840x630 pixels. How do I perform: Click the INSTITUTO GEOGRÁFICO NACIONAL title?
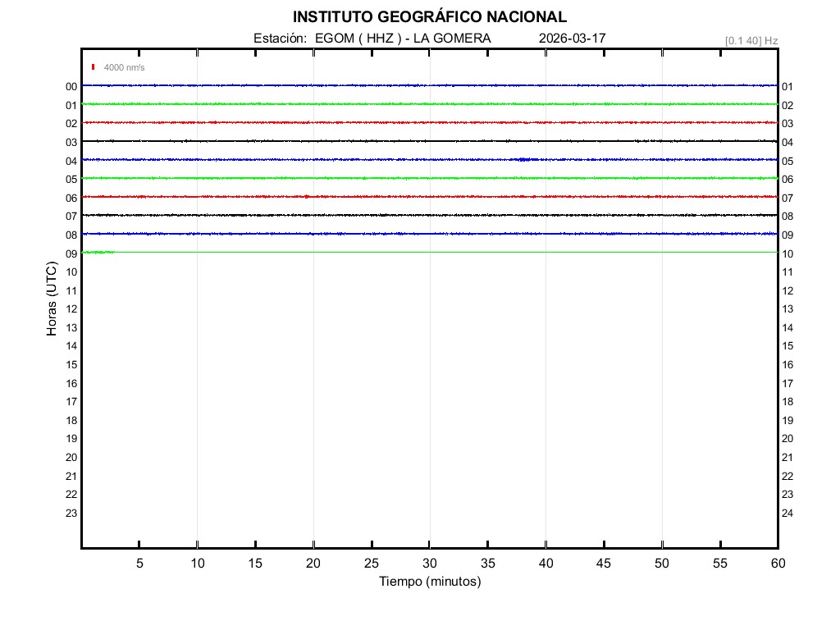[x=429, y=17]
